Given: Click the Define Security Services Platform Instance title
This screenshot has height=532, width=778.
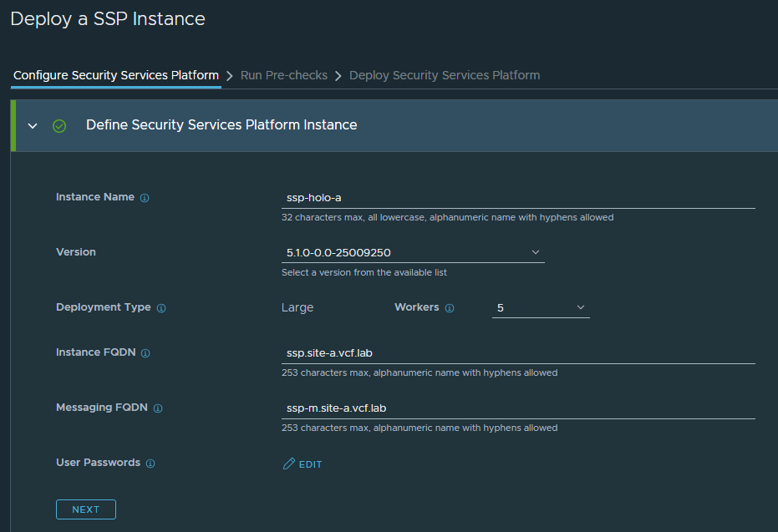Looking at the screenshot, I should [221, 125].
